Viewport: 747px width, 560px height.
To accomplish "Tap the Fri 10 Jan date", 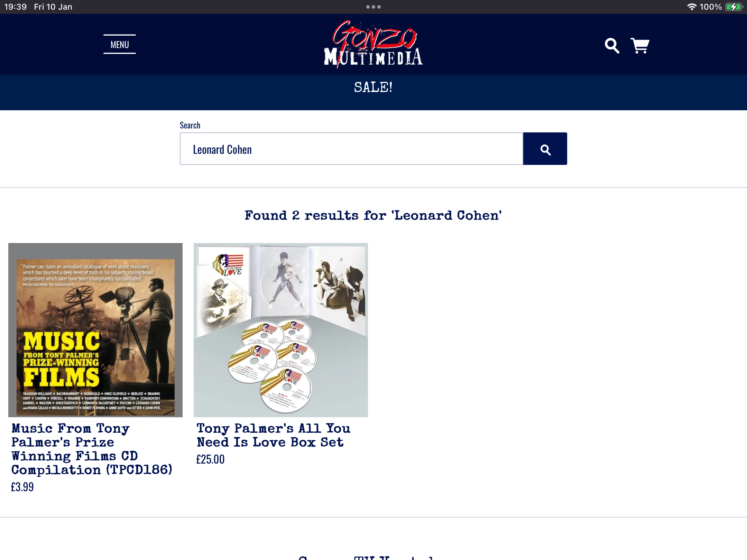I will click(x=53, y=7).
